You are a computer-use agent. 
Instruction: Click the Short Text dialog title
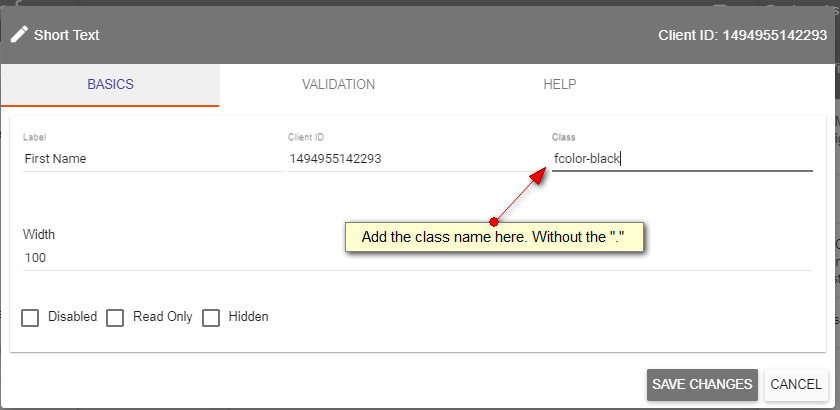[66, 35]
